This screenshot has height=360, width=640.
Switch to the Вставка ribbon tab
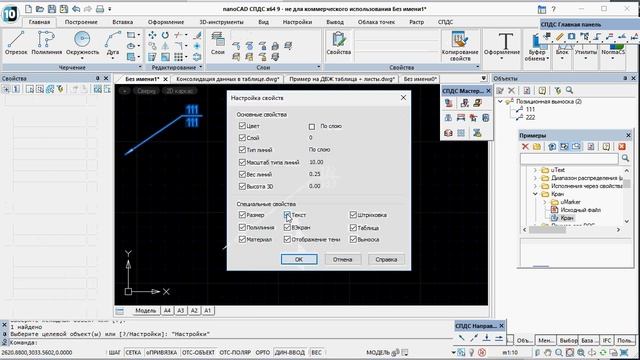[122, 22]
